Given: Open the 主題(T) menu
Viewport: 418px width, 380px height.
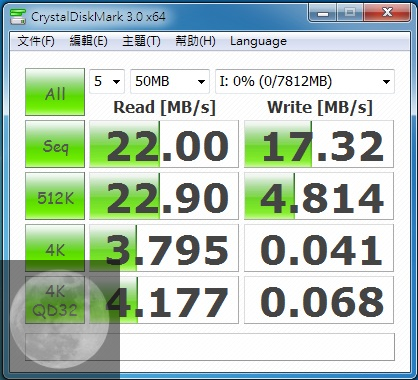Looking at the screenshot, I should 141,41.
